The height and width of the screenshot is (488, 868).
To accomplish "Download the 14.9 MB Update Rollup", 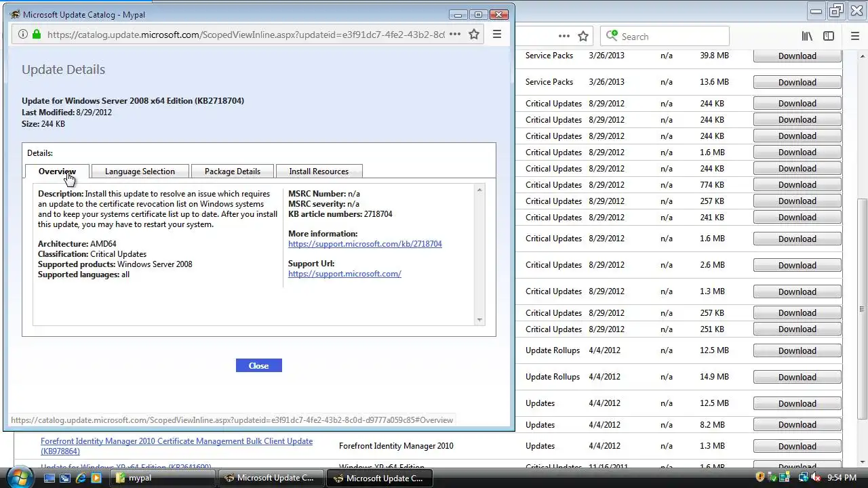I will pos(797,377).
